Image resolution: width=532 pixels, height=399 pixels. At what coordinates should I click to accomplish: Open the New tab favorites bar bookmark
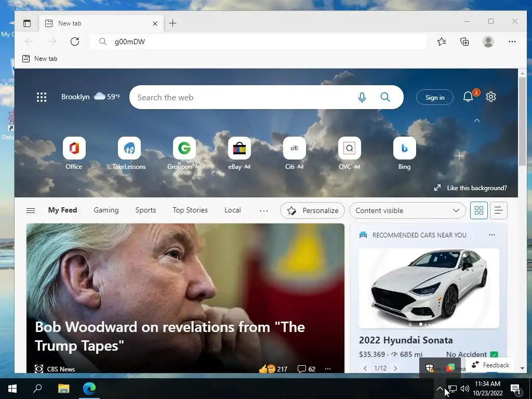[39, 59]
